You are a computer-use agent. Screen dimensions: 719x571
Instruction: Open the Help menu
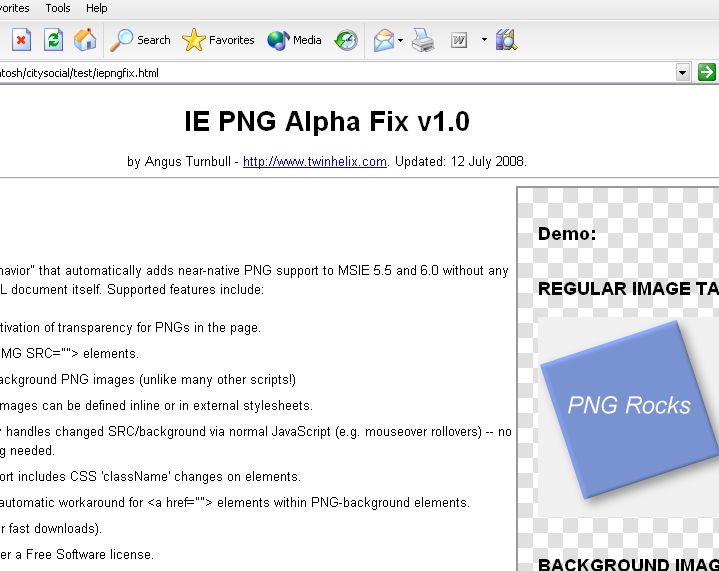97,8
